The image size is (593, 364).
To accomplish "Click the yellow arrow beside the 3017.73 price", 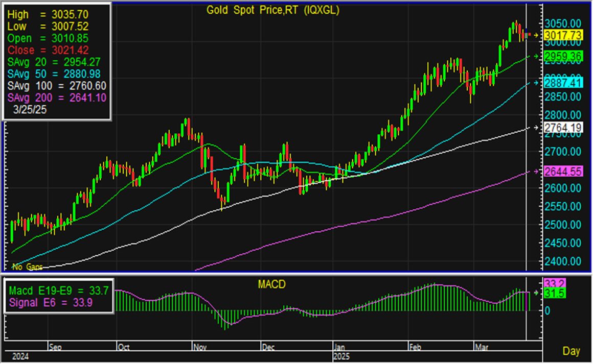I will 536,35.
